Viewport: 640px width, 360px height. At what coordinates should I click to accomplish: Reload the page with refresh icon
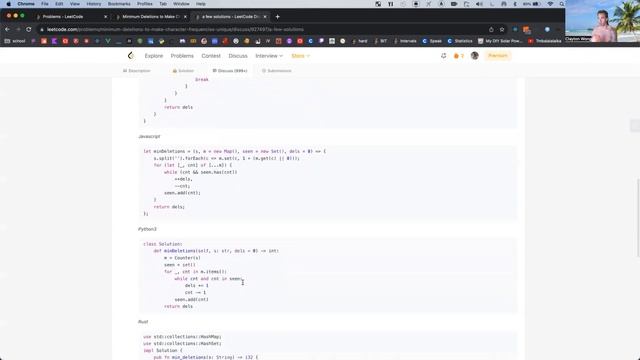tap(29, 29)
